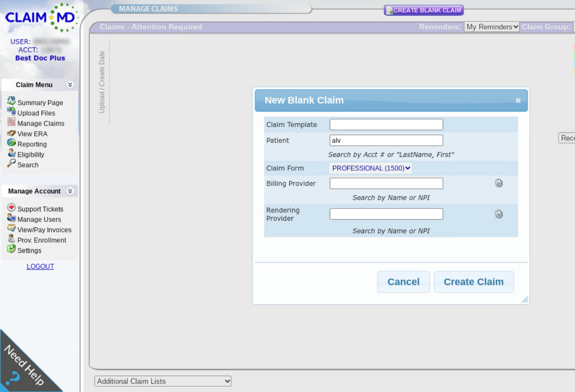Click the View ERA icon
Viewport: 575px width, 392px height.
tap(11, 133)
